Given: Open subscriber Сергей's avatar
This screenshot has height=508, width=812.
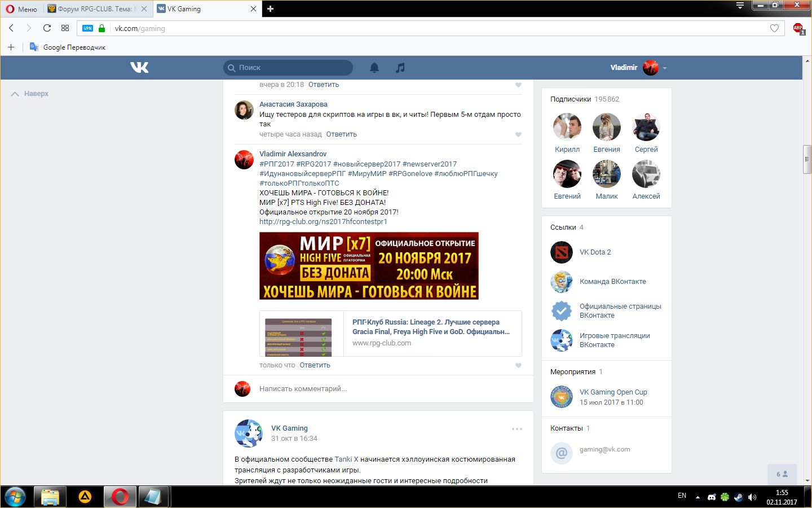Looking at the screenshot, I should [x=646, y=126].
